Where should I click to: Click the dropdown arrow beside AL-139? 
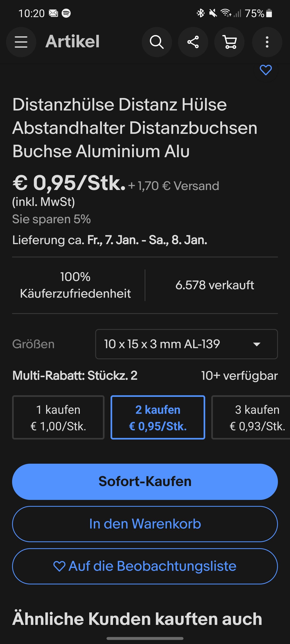(x=257, y=344)
